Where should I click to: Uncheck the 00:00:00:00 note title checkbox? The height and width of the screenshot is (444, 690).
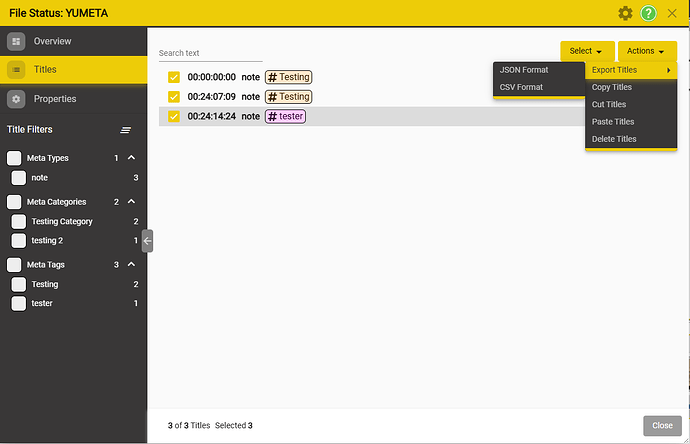tap(174, 77)
